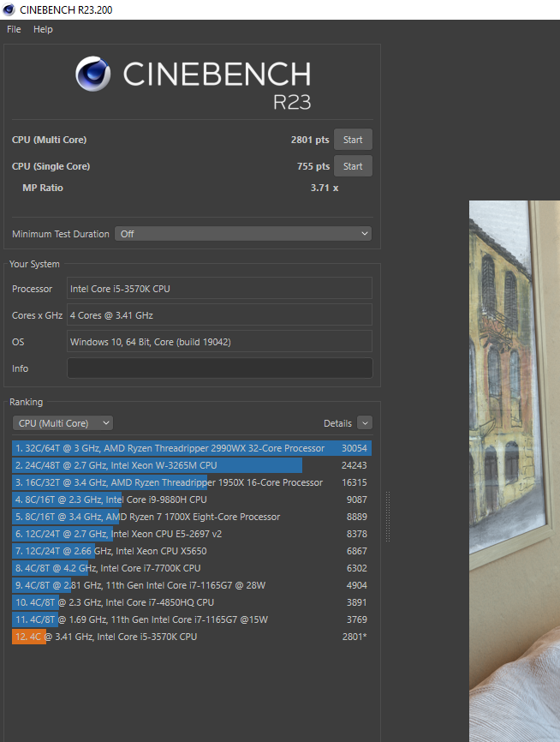Select the Xeon E5-2697 v2 ranking row

(192, 534)
